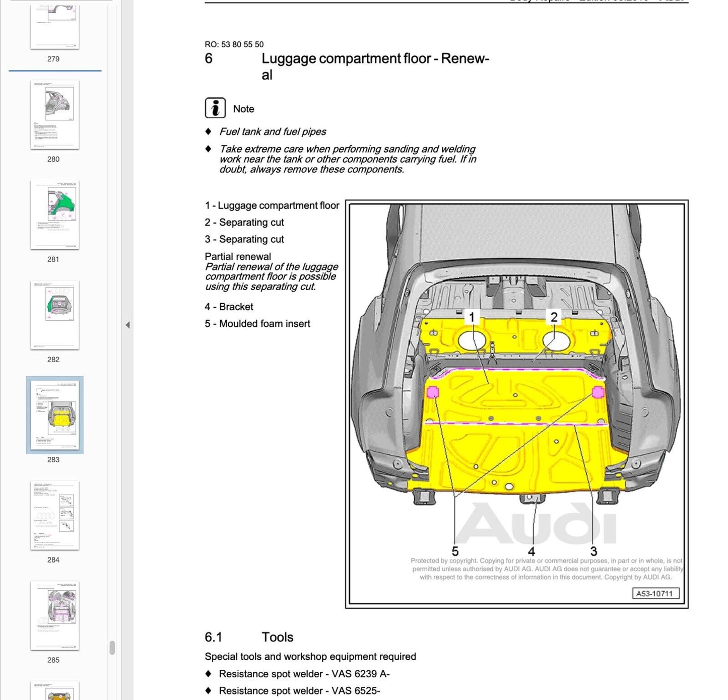The image size is (728, 700).
Task: Click the figure code A53-10711 box
Action: (655, 593)
